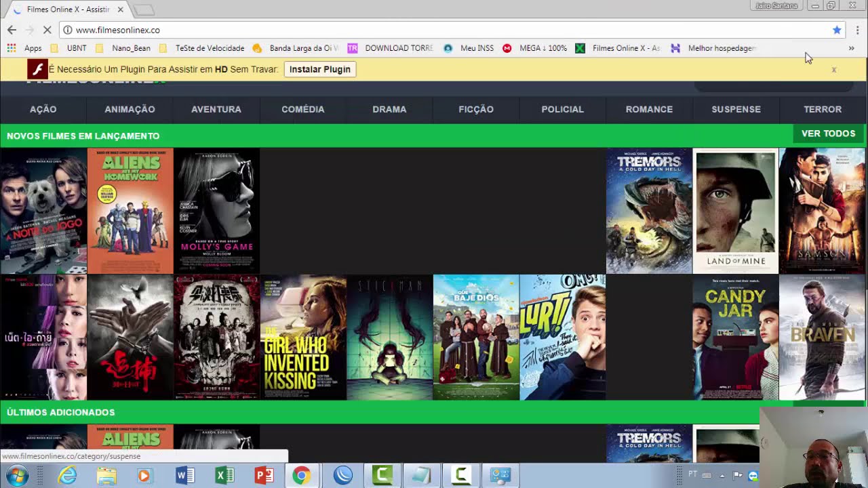Open the Chrome three-dot menu

point(857,30)
